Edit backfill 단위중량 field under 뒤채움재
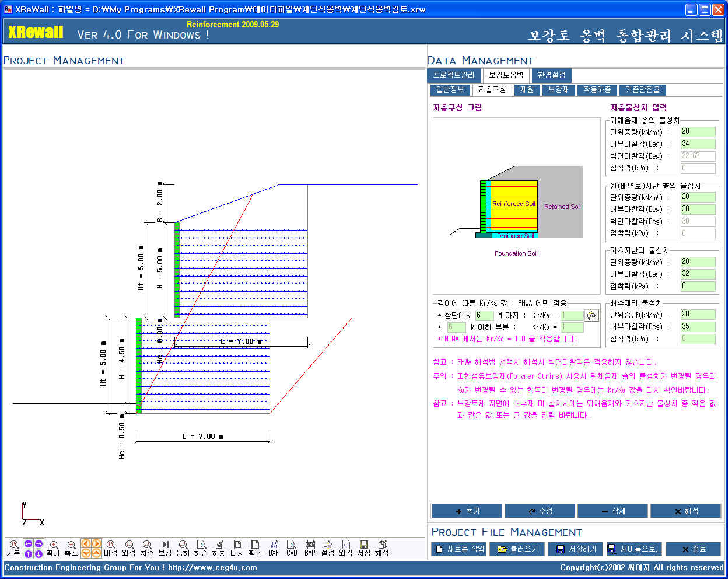 698,132
